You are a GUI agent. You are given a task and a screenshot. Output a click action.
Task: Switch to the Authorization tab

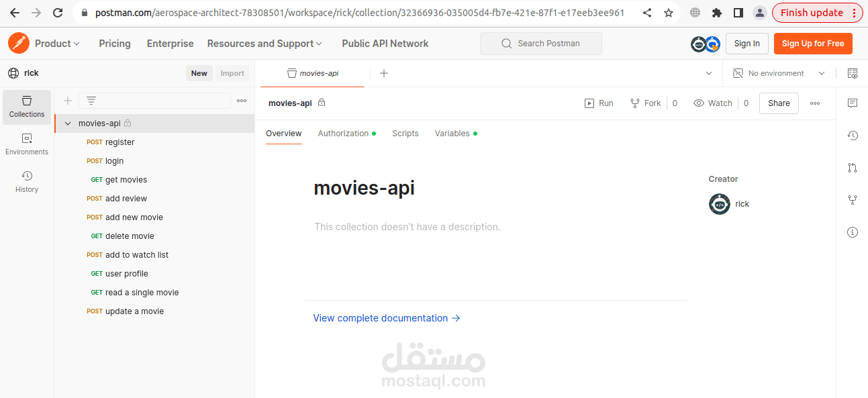pyautogui.click(x=346, y=134)
